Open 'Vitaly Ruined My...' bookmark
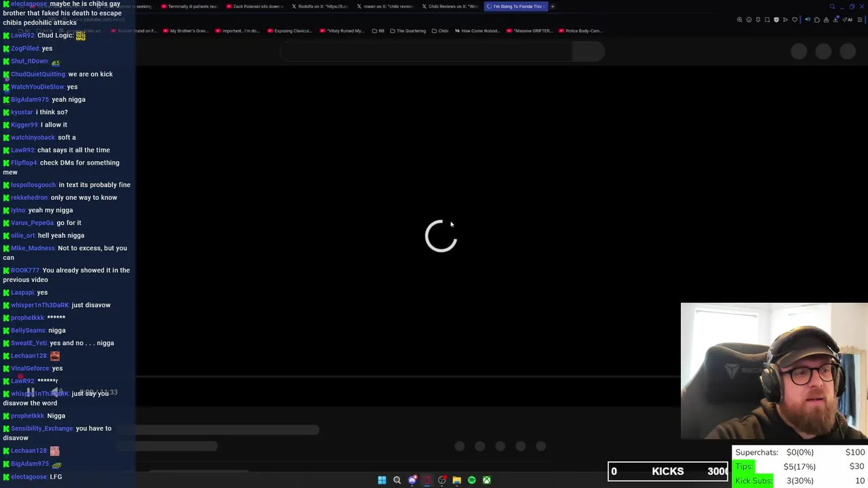The image size is (868, 488). pyautogui.click(x=342, y=30)
